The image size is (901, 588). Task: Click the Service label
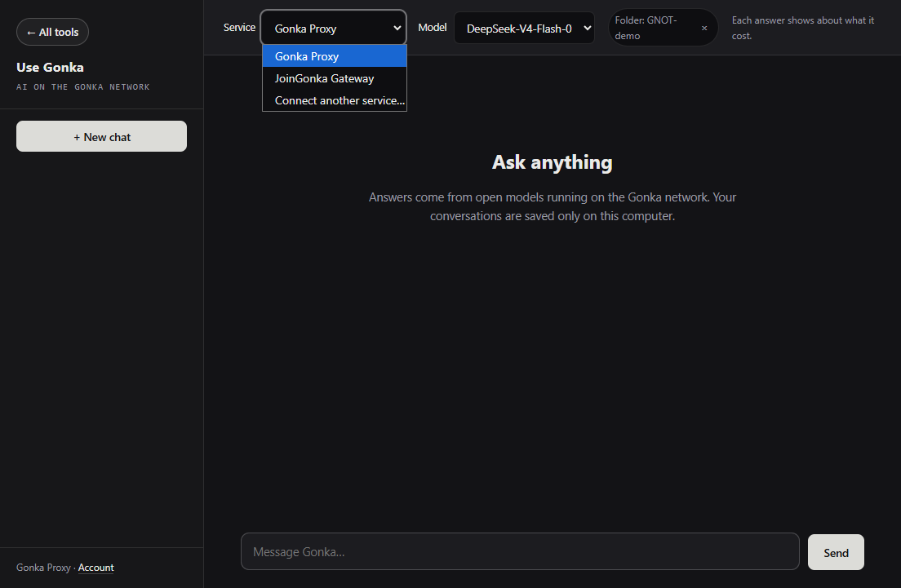click(239, 28)
